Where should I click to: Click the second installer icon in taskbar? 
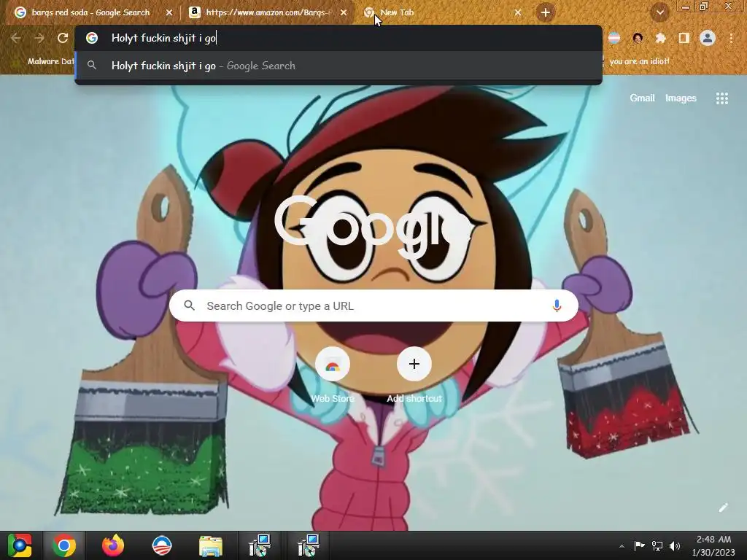coord(309,545)
